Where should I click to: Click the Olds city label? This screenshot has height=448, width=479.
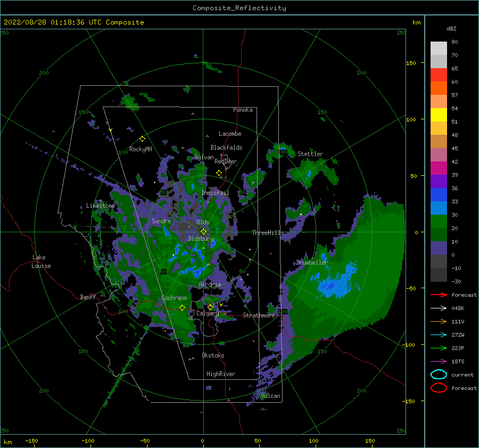[x=203, y=222]
